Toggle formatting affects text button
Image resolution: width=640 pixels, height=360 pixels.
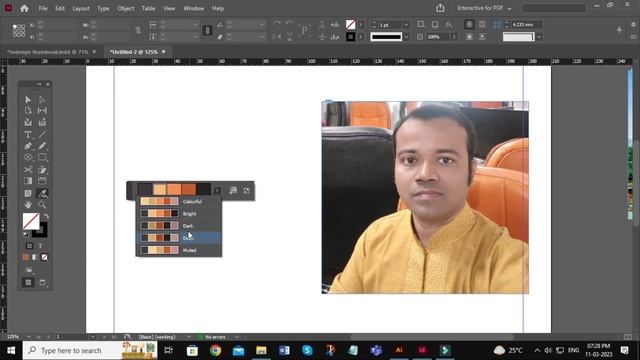coord(40,246)
